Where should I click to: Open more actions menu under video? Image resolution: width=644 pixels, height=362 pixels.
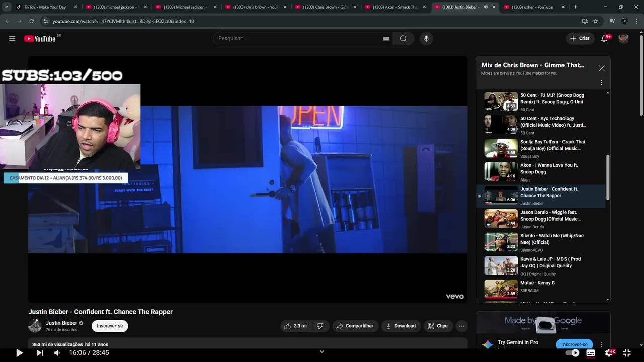tap(461, 326)
